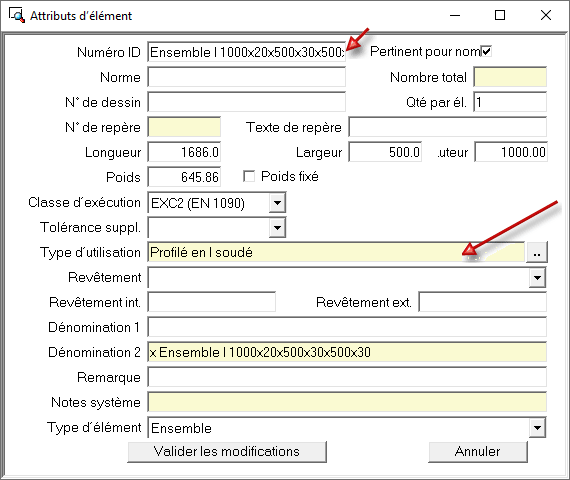The image size is (570, 480).
Task: Click the N° de dessin field
Action: (246, 102)
